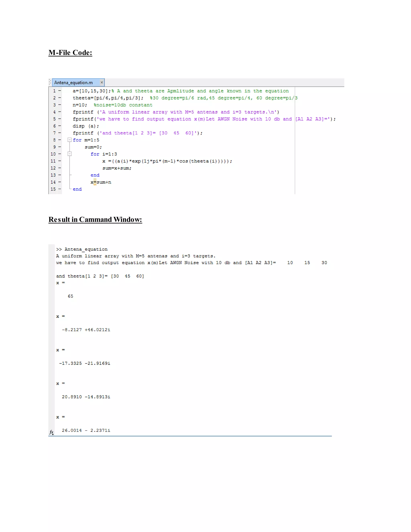Set breakpoint at line 8 dash
Screen dimensions: 411x532
pos(59,140)
